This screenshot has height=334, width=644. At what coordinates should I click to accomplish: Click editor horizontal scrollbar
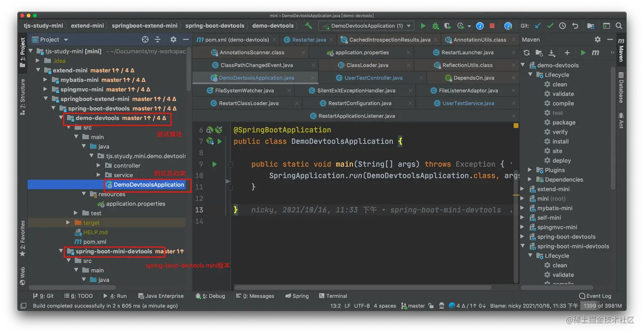[x=362, y=288]
